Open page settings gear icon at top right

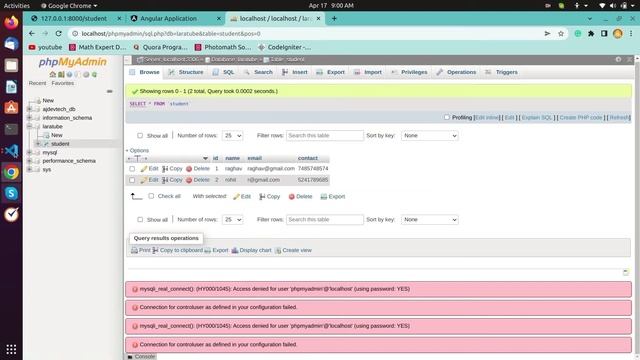tap(618, 60)
